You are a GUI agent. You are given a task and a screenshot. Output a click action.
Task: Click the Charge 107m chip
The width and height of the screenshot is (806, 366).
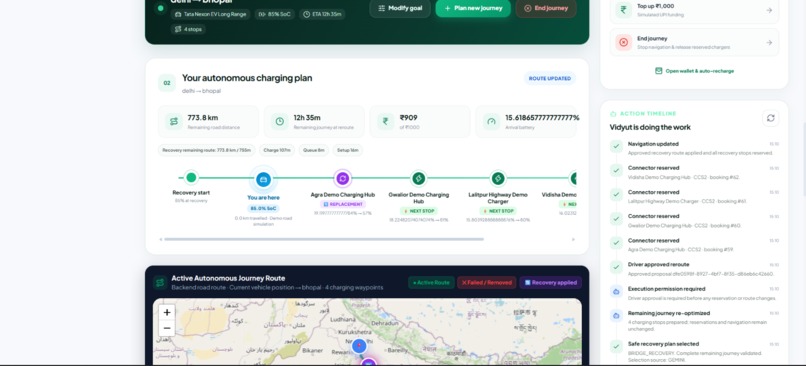[277, 150]
